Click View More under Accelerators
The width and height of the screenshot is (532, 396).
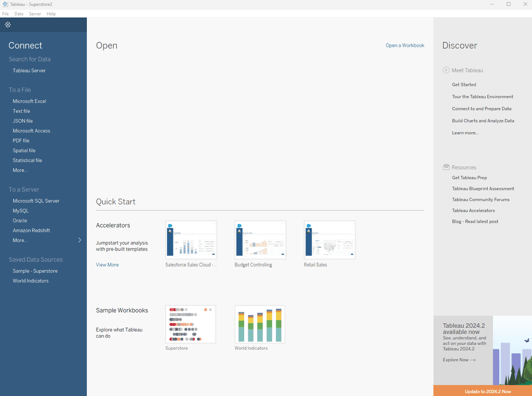coord(107,265)
